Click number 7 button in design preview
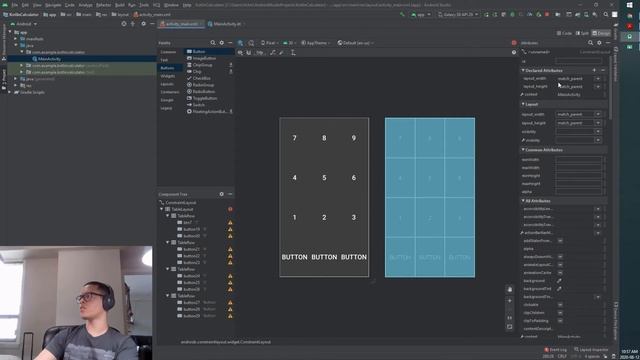 [294, 138]
